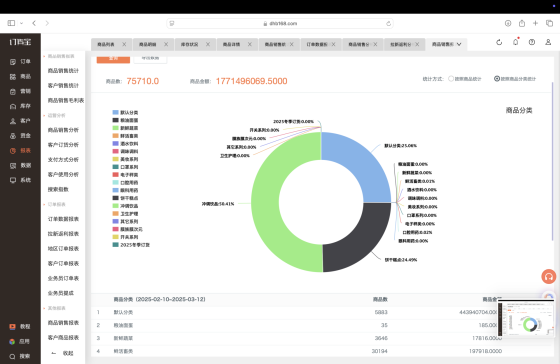Collapse submenu with 收起 arrow
Image resolution: width=560 pixels, height=364 pixels.
point(62,353)
